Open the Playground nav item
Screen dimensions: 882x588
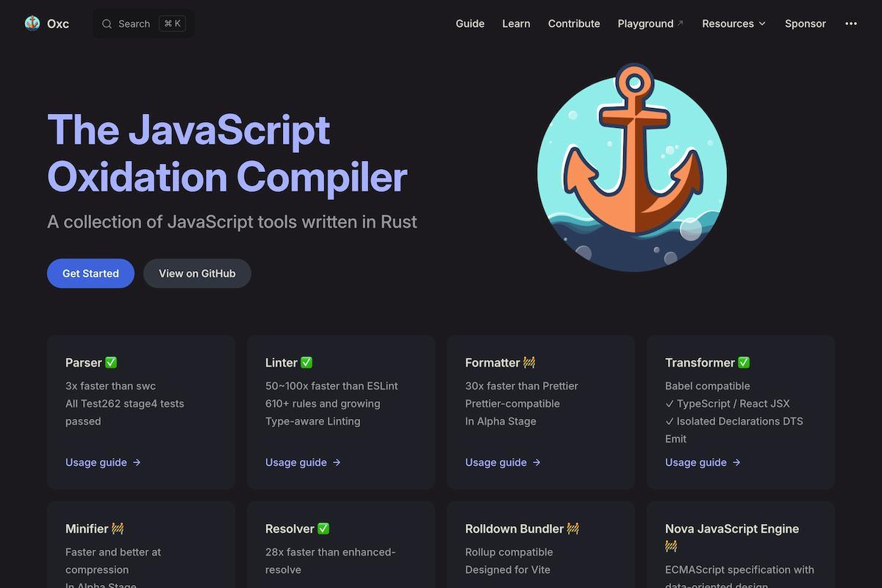click(x=646, y=23)
